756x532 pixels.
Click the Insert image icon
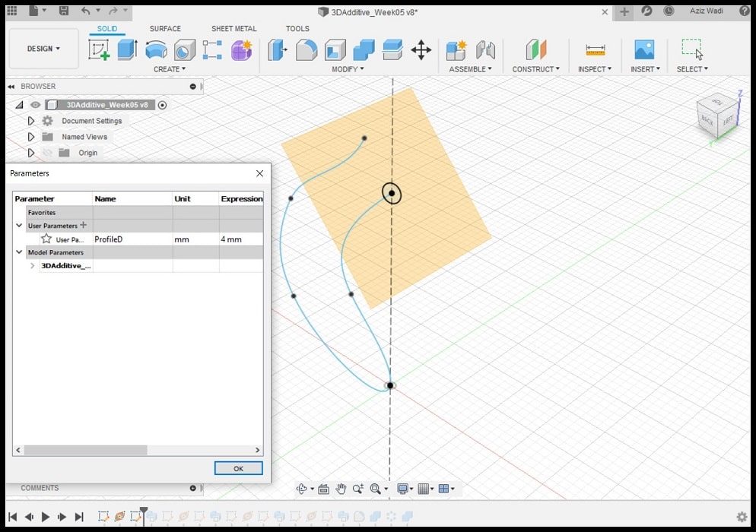pyautogui.click(x=643, y=50)
